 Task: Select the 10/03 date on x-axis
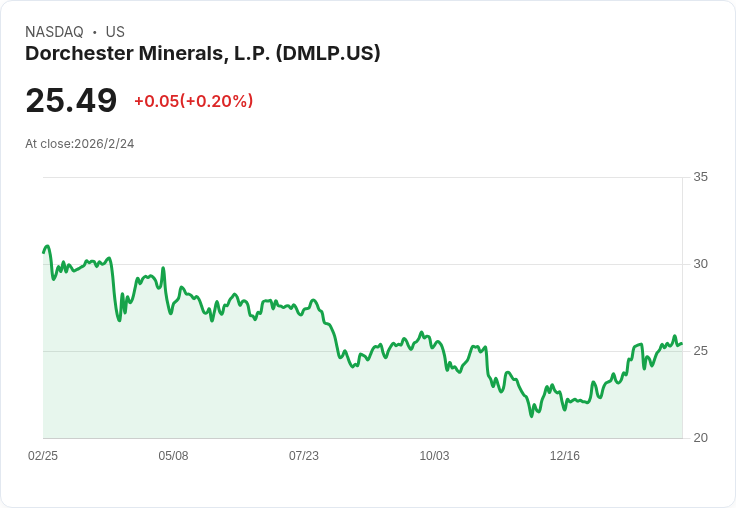[434, 455]
